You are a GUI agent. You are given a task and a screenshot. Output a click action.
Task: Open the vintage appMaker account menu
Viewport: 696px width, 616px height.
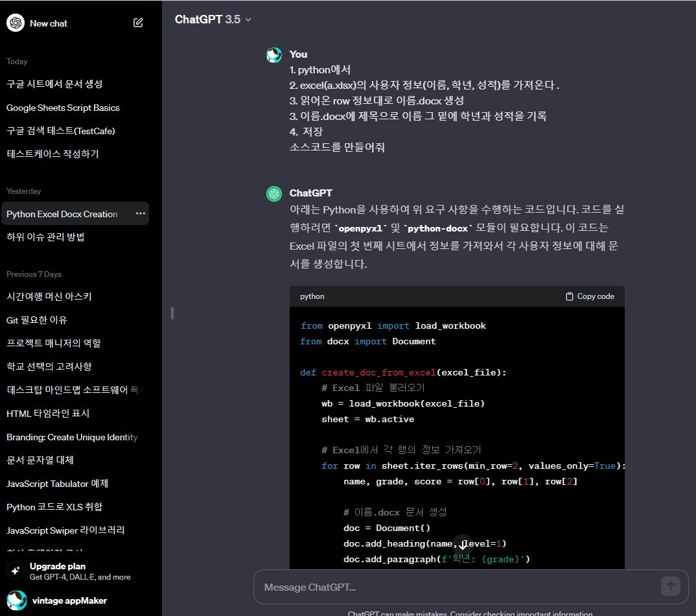(x=75, y=600)
